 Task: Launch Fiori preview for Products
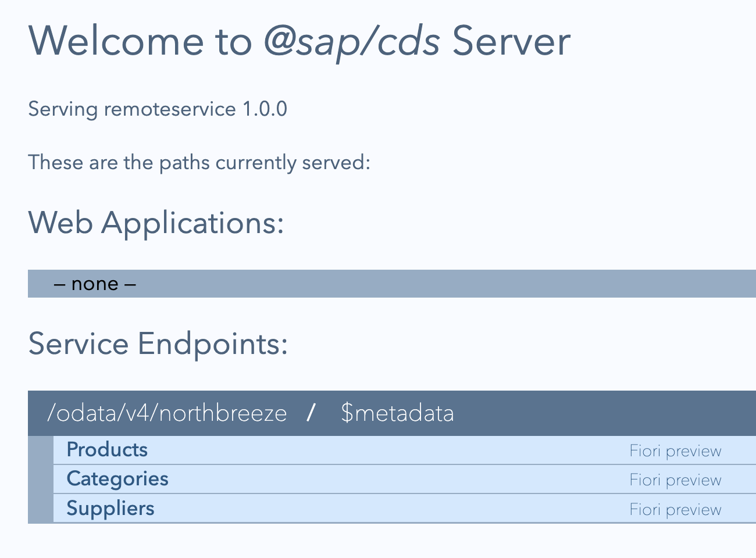tap(675, 451)
